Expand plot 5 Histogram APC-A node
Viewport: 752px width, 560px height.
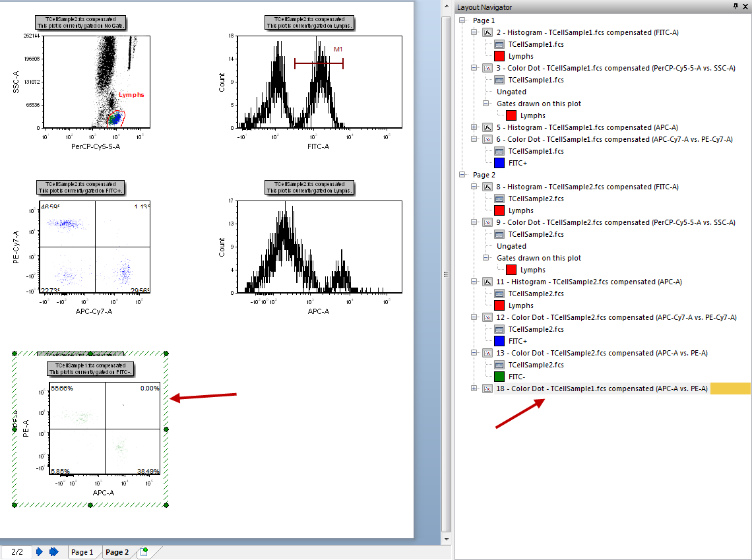pyautogui.click(x=474, y=127)
